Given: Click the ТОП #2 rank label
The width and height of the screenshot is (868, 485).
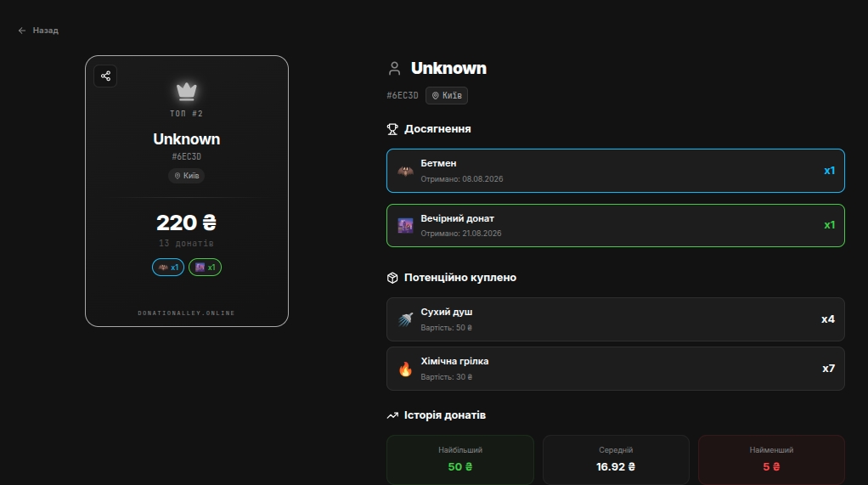Looking at the screenshot, I should click(187, 114).
